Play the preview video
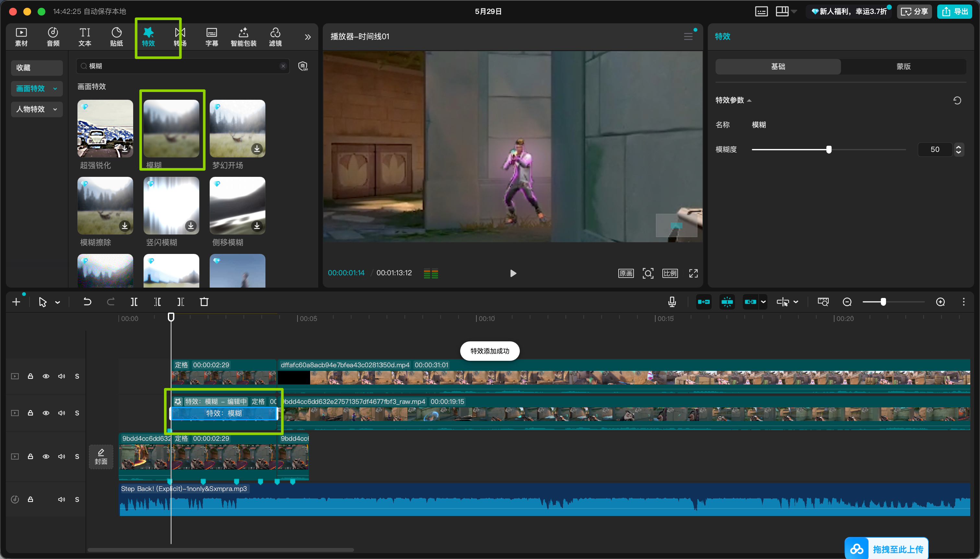 point(513,273)
